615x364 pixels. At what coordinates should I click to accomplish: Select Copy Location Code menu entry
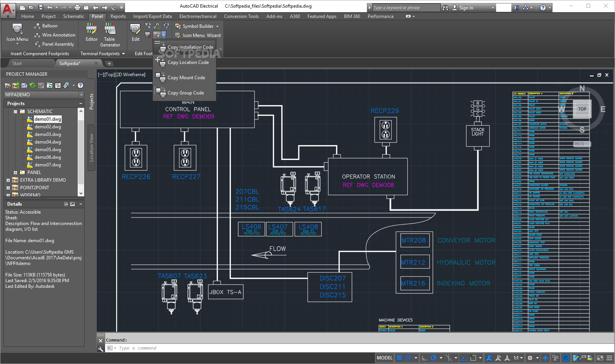coord(184,62)
